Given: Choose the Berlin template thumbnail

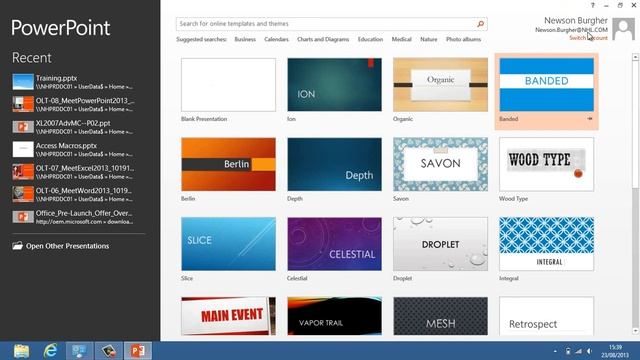Looking at the screenshot, I should tap(228, 164).
